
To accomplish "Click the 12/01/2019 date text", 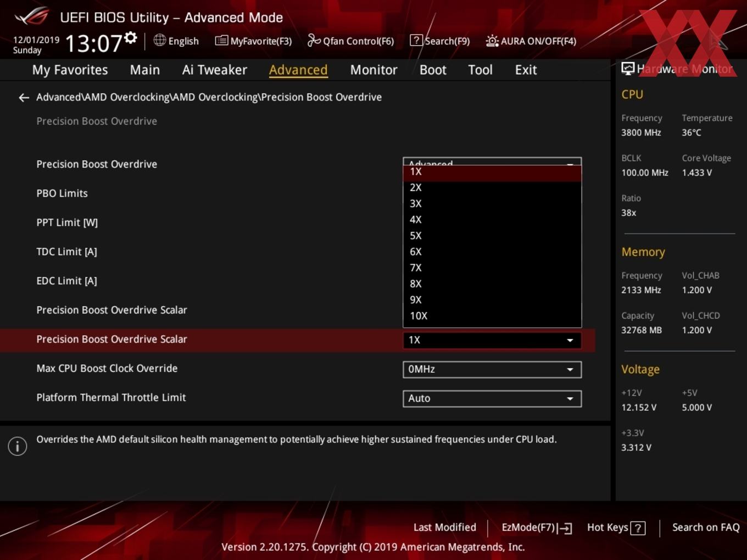I will click(x=36, y=40).
